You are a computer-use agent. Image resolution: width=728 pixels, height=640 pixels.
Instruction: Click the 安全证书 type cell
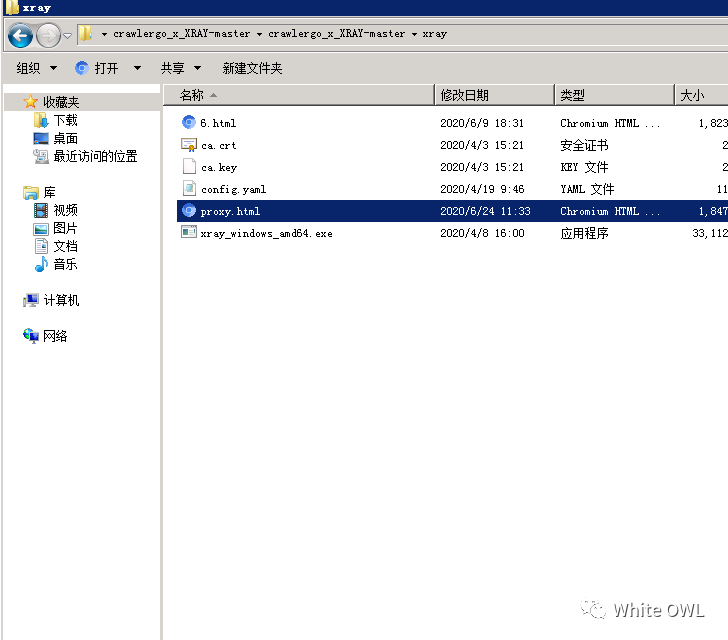(x=584, y=145)
